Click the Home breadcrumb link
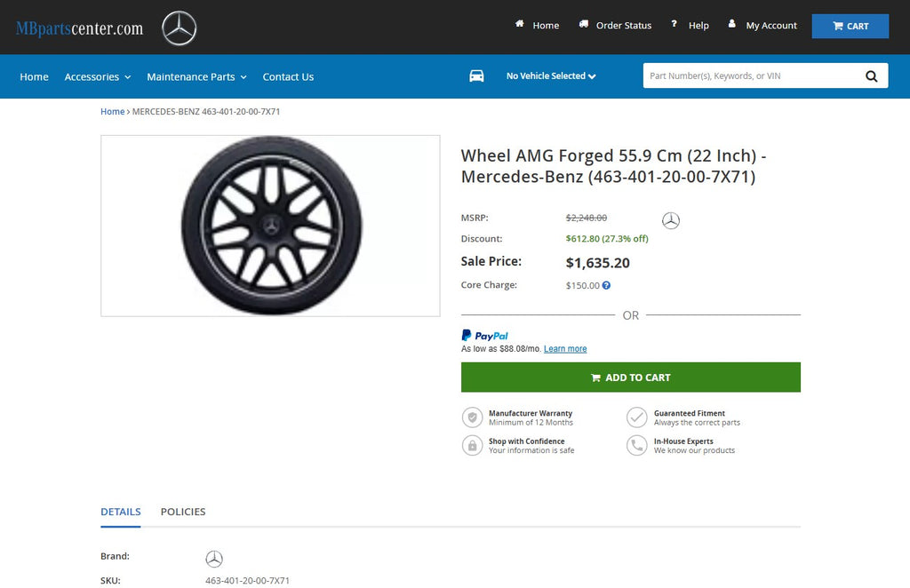The width and height of the screenshot is (910, 588). tap(112, 112)
